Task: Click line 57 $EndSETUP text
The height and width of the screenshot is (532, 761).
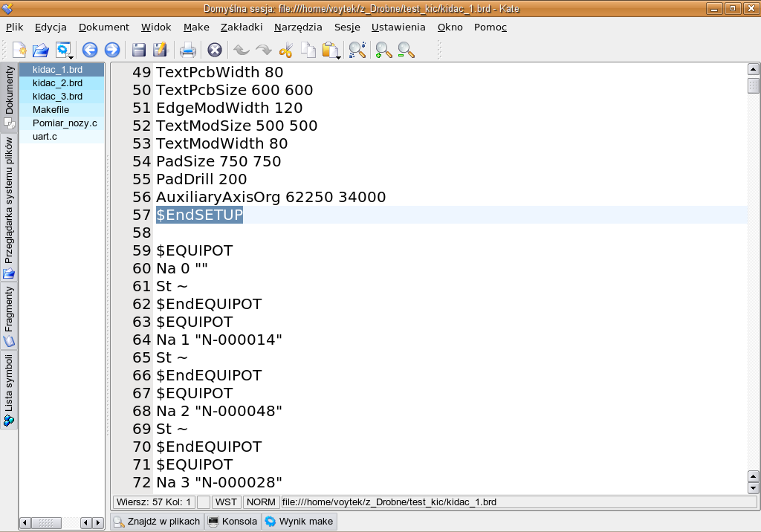Action: point(199,215)
